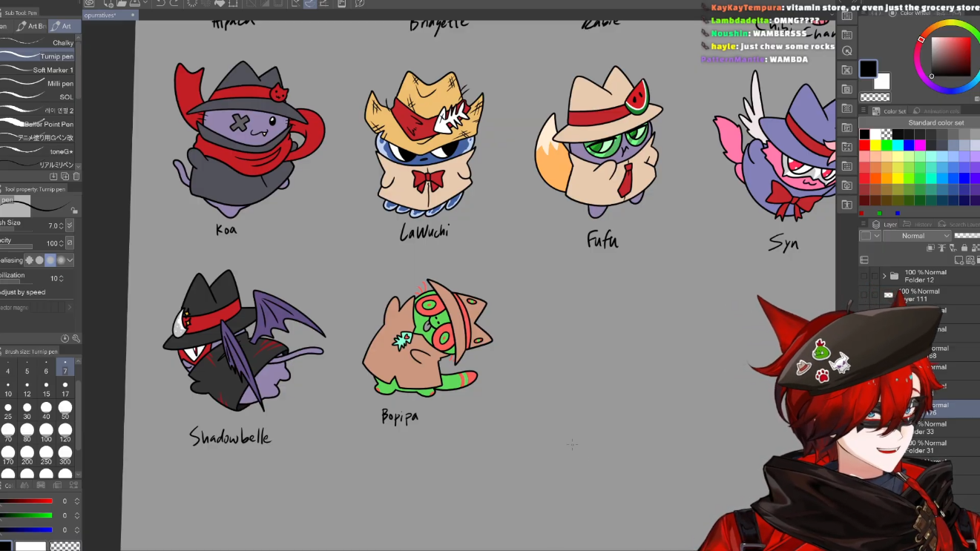Image resolution: width=980 pixels, height=551 pixels.
Task: Choose the 50 brush size preset
Action: pos(65,408)
